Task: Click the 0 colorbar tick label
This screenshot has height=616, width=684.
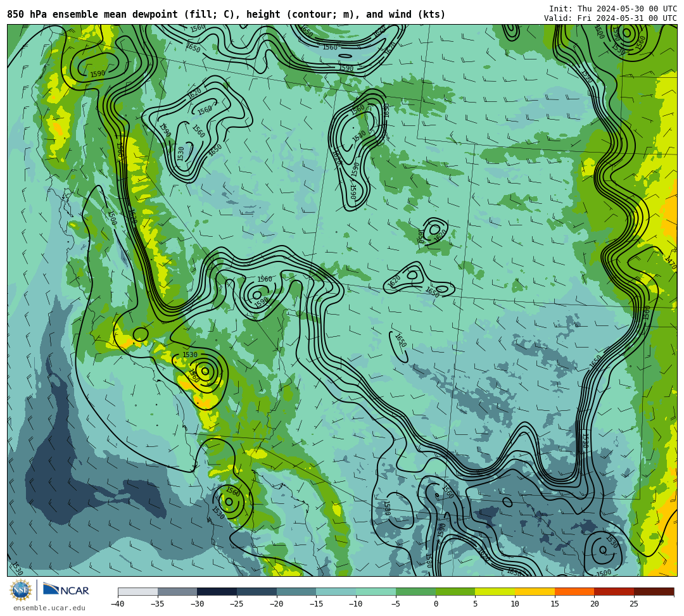Action: pyautogui.click(x=436, y=604)
